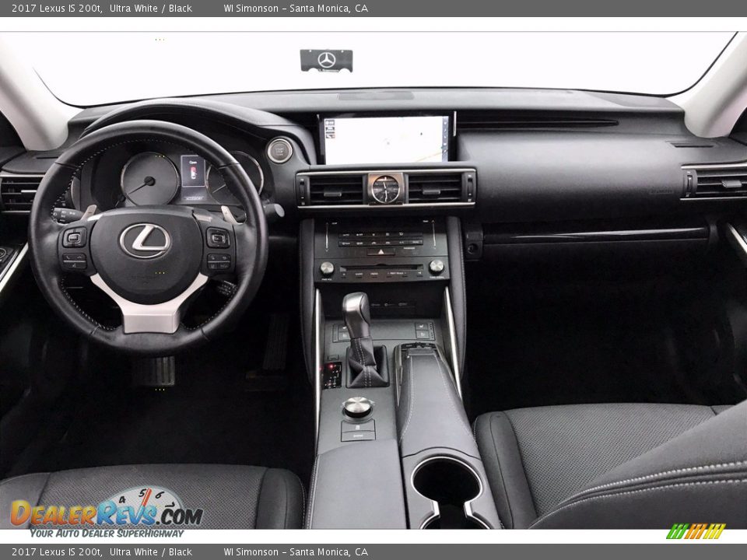This screenshot has height=560, width=747.
Task: Click bottom caption "Ultra White / Black"
Action: coord(150,552)
